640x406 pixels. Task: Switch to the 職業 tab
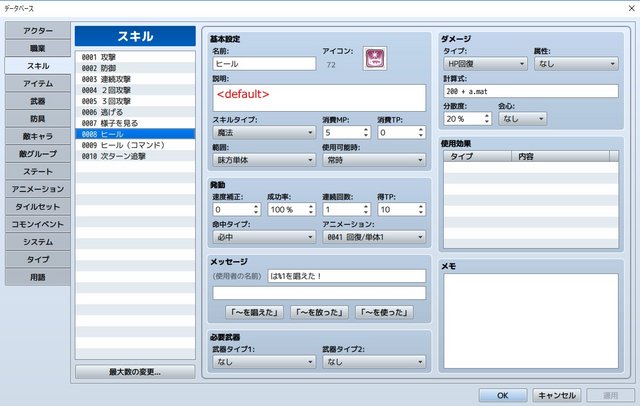tap(38, 48)
